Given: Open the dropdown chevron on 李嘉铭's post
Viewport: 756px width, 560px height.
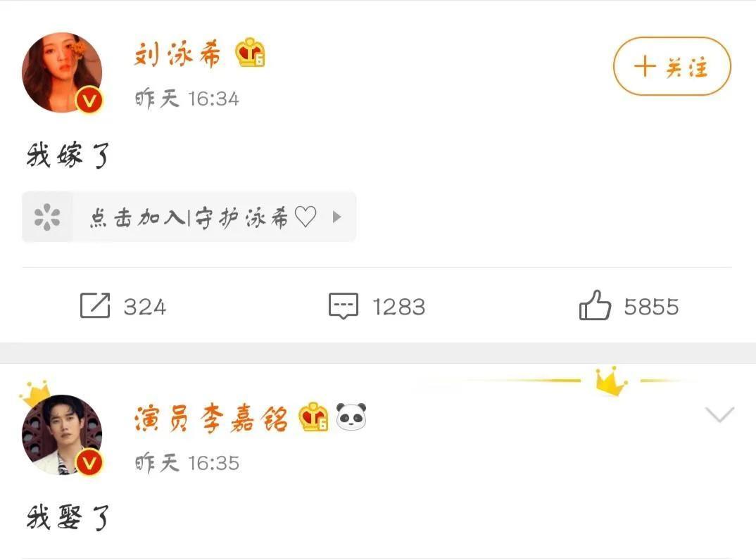Looking at the screenshot, I should click(719, 414).
